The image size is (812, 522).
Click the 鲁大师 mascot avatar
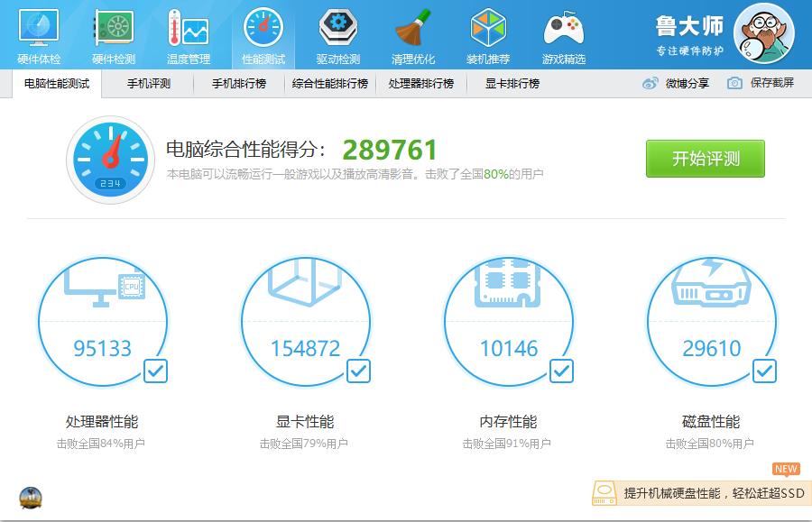[x=764, y=33]
